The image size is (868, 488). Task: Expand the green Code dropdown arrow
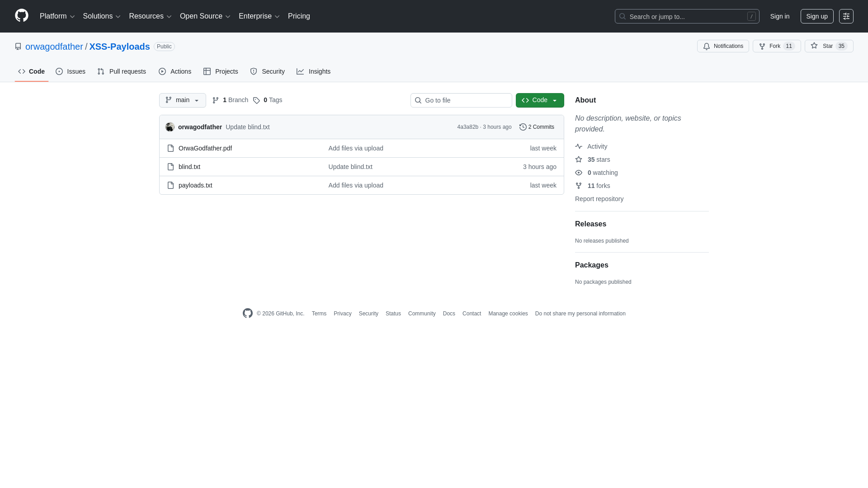[x=556, y=100]
